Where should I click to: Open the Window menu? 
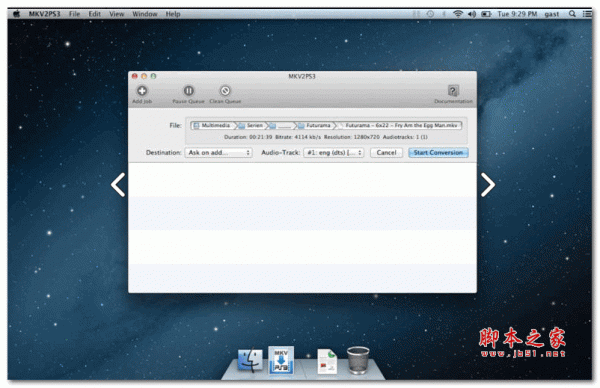(145, 14)
